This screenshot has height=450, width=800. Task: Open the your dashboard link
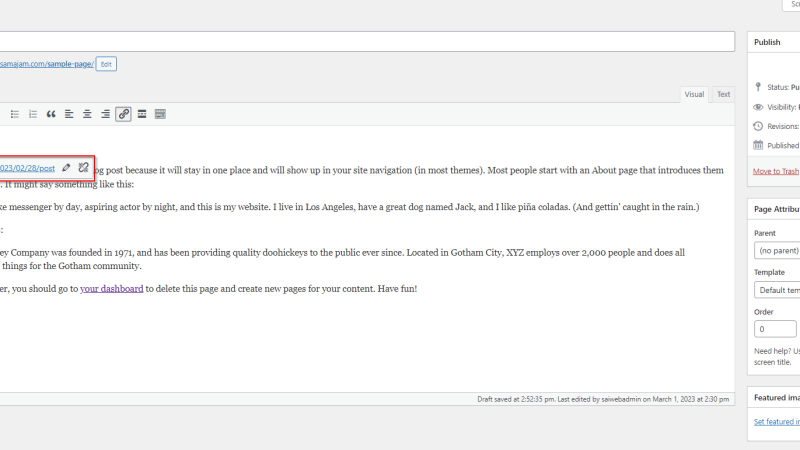click(x=112, y=289)
